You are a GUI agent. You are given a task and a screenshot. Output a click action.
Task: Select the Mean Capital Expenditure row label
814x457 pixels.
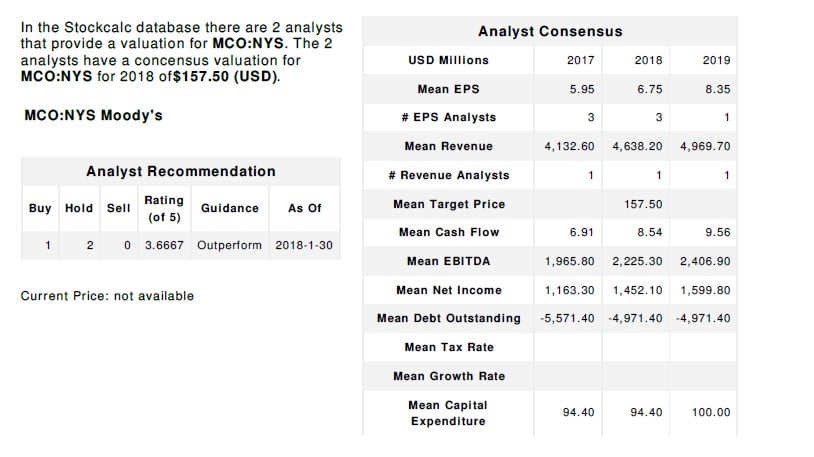448,413
